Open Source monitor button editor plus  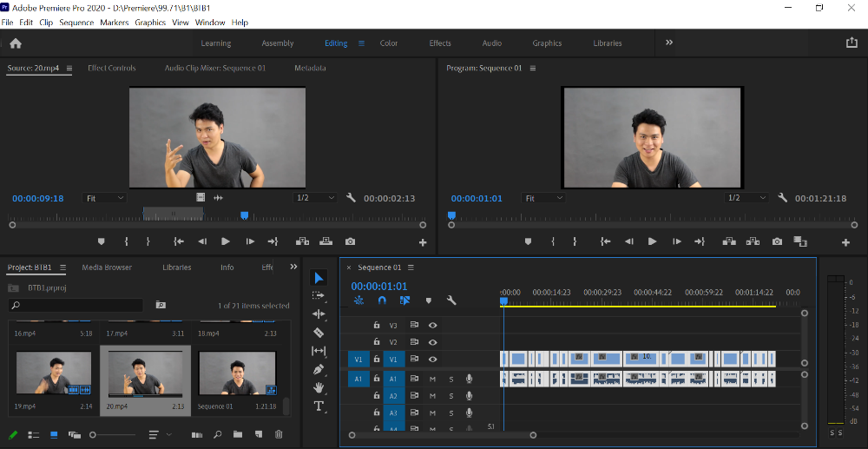pyautogui.click(x=423, y=242)
